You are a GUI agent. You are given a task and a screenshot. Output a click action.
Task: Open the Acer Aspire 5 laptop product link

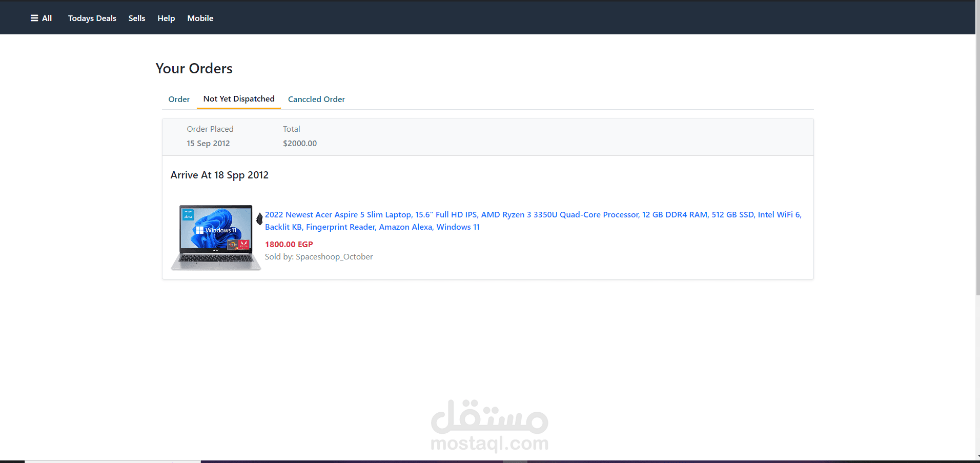click(x=533, y=220)
